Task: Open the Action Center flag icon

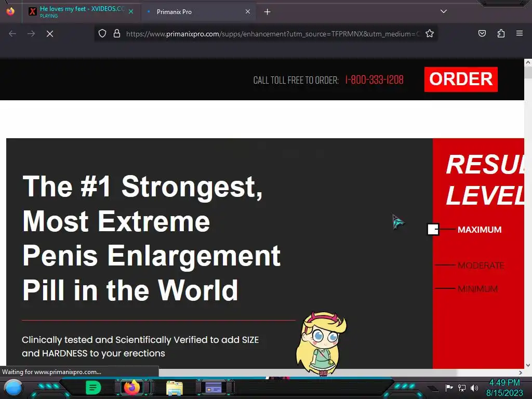Action: [449, 388]
